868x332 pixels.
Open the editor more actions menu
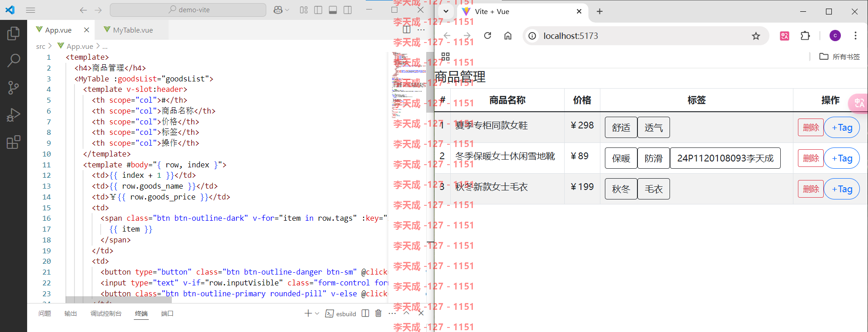(421, 30)
